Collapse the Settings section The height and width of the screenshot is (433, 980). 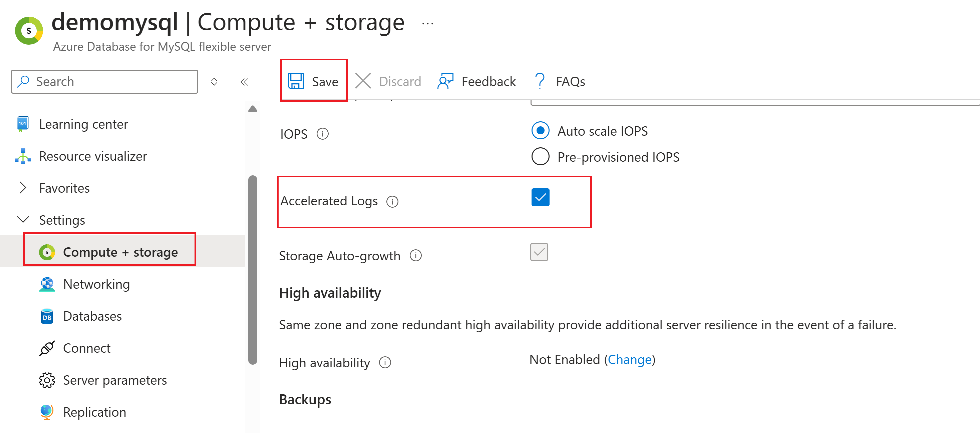(23, 220)
